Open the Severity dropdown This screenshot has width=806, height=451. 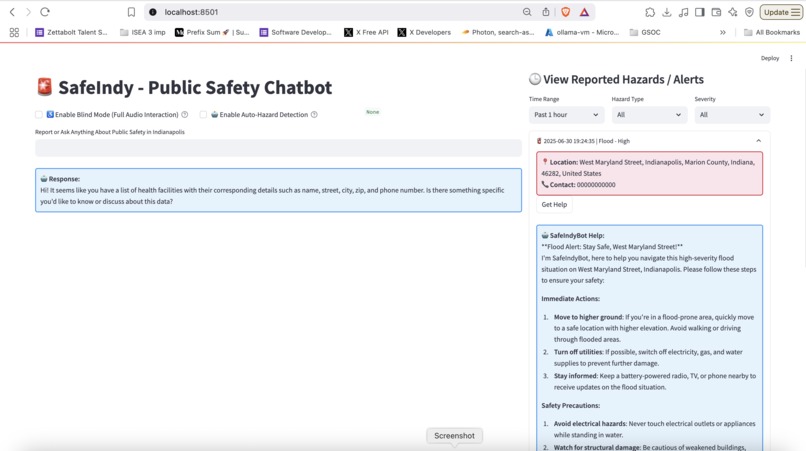(732, 115)
